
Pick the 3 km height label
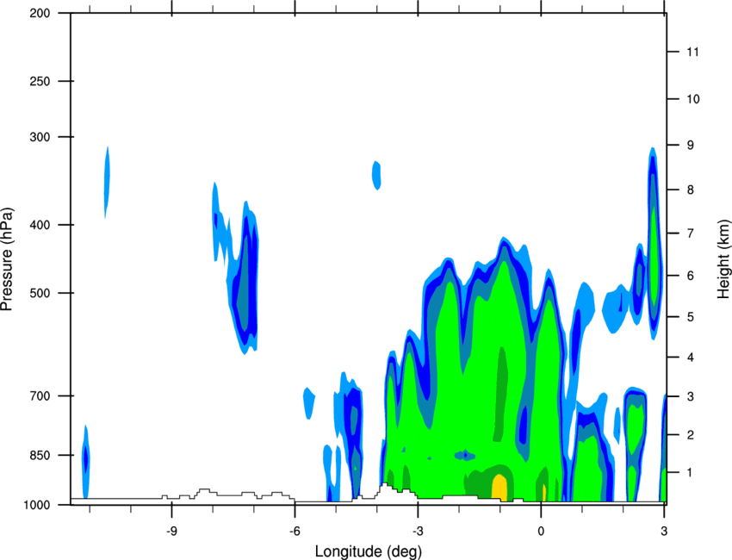690,396
